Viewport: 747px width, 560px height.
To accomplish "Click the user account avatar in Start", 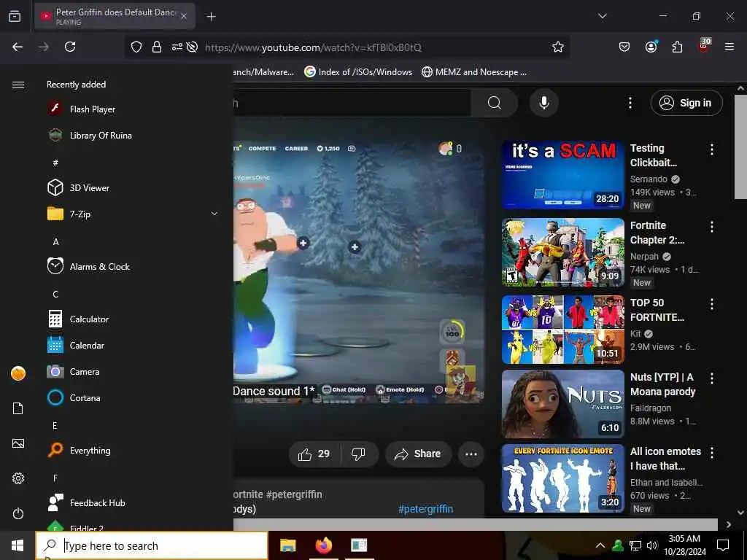I will [x=18, y=373].
